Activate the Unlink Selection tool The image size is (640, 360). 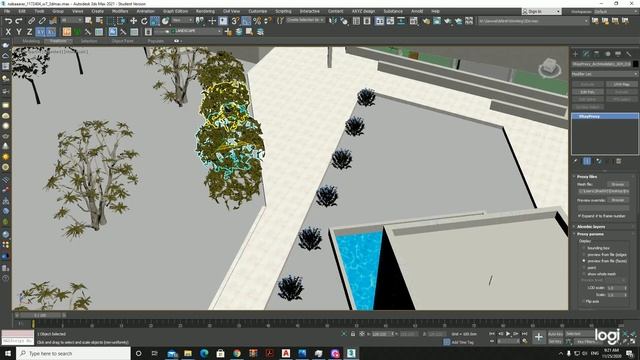[42, 20]
